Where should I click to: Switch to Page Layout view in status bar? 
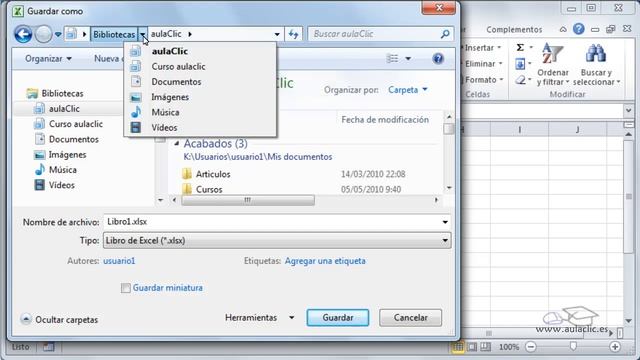click(x=472, y=347)
